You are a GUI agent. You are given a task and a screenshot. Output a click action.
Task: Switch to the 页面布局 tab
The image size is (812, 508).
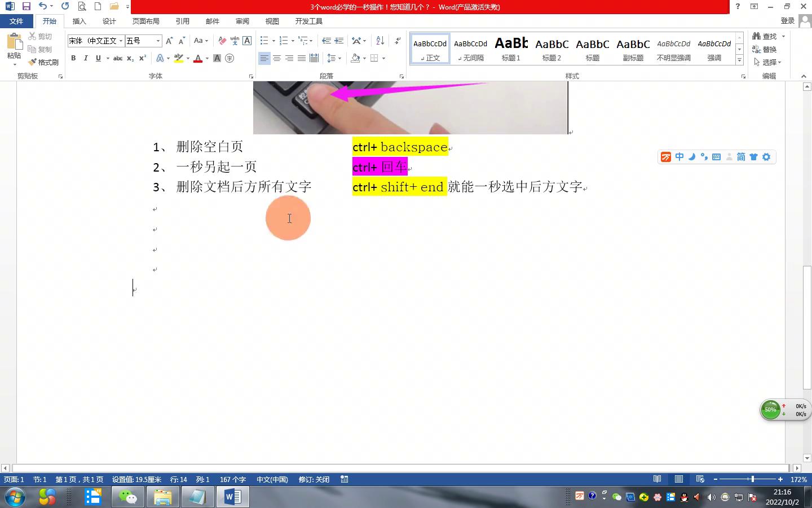tap(145, 21)
